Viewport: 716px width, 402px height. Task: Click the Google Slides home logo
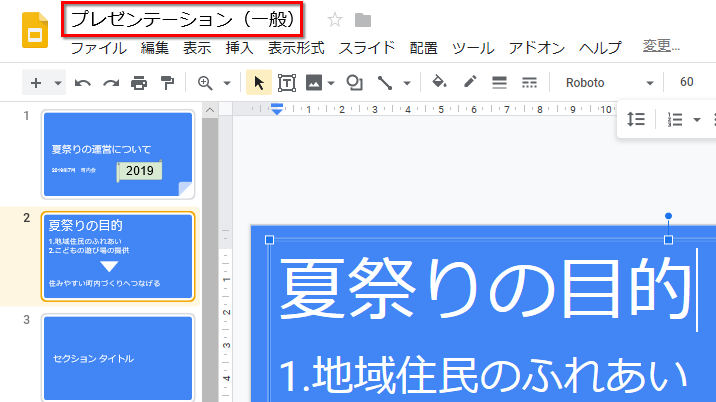pyautogui.click(x=35, y=30)
